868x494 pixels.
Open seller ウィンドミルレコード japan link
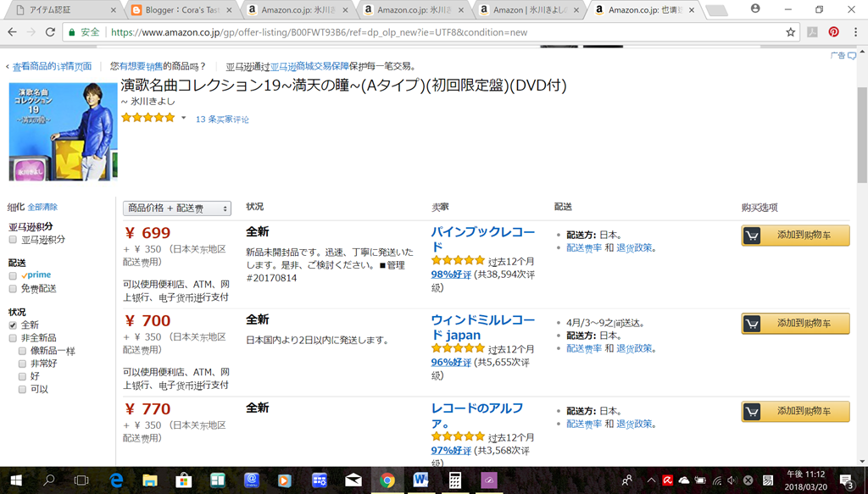pyautogui.click(x=482, y=327)
